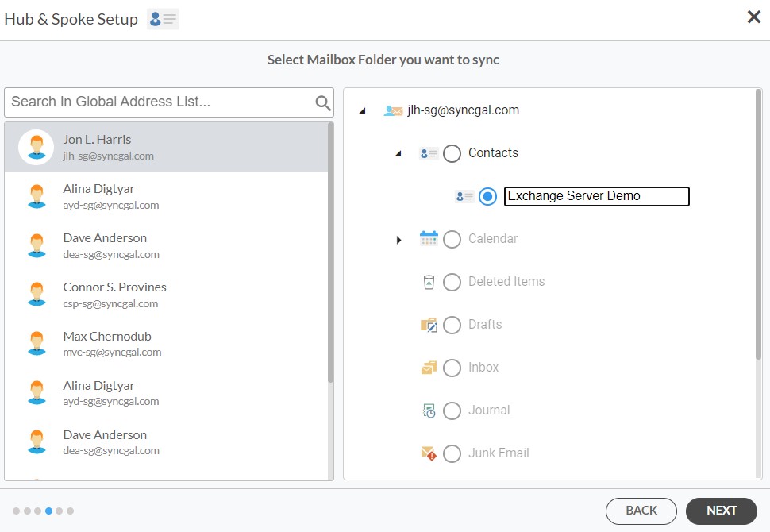Click the BACK button
Image resolution: width=770 pixels, height=532 pixels.
pyautogui.click(x=641, y=511)
